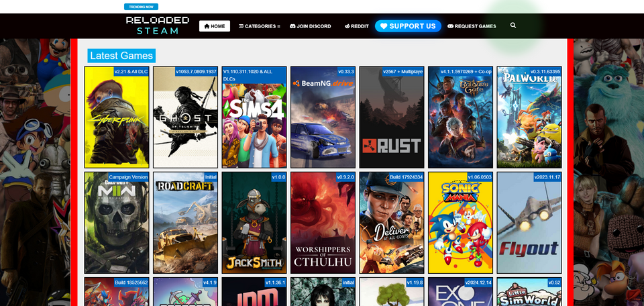
Task: Click the v1.19.8 version badge
Action: (x=415, y=283)
